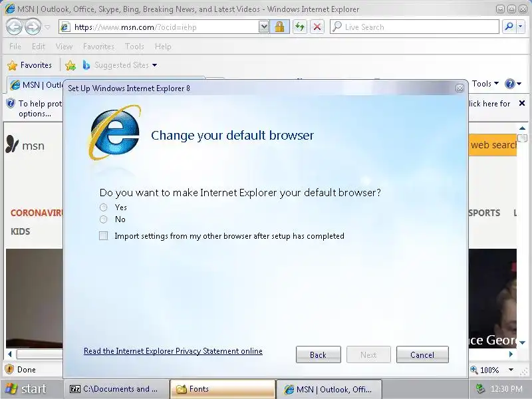Expand the Help icon dropdown arrow
Screen dimensions: 532x399
519,84
